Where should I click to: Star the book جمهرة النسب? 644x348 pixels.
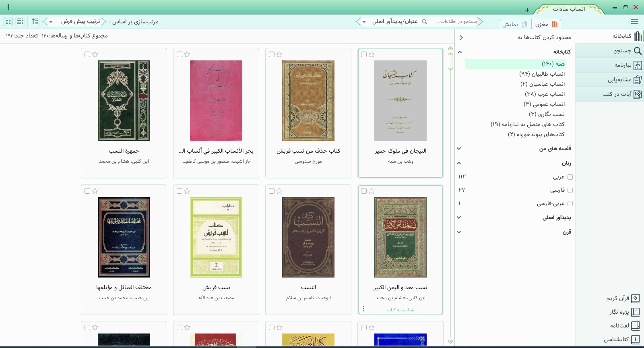coord(95,54)
